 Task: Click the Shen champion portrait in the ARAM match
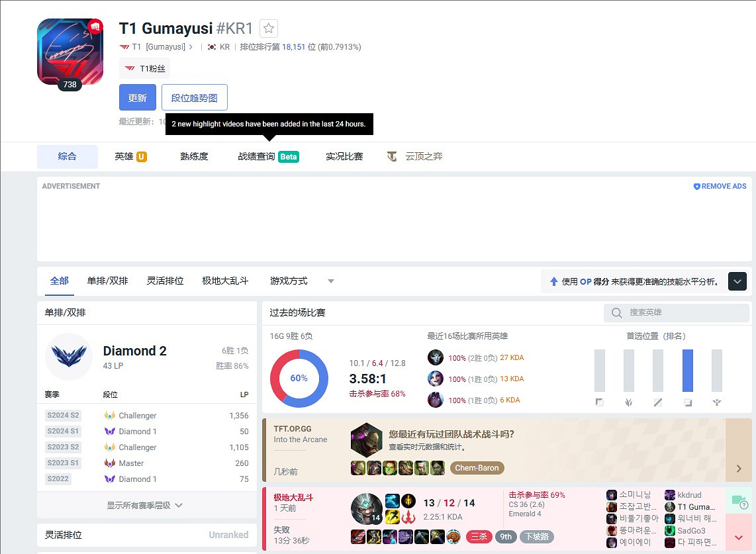366,510
